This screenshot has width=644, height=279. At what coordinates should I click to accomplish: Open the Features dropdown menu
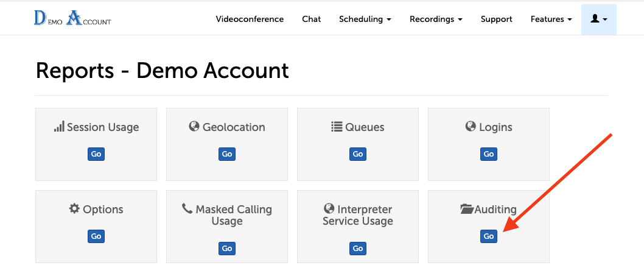[551, 19]
